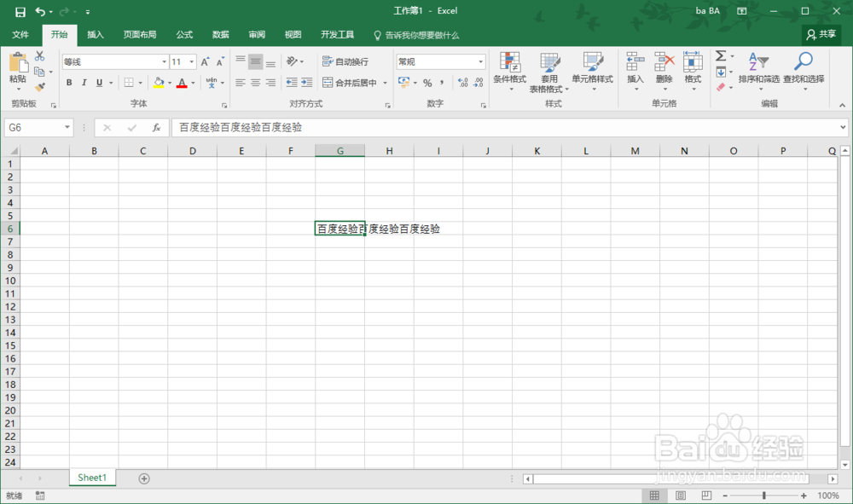The width and height of the screenshot is (853, 504).
Task: Undo the last action
Action: tap(40, 11)
